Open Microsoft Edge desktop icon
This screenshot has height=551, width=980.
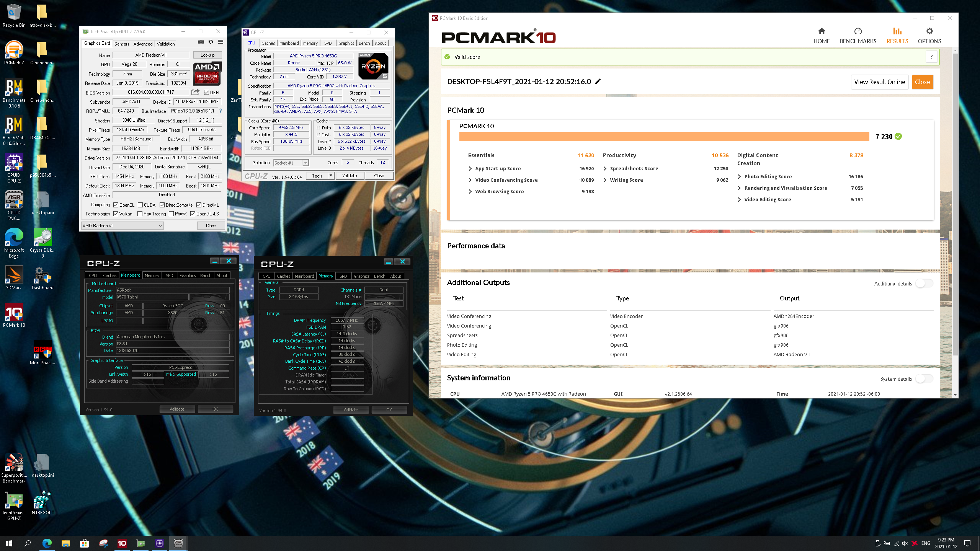[14, 243]
